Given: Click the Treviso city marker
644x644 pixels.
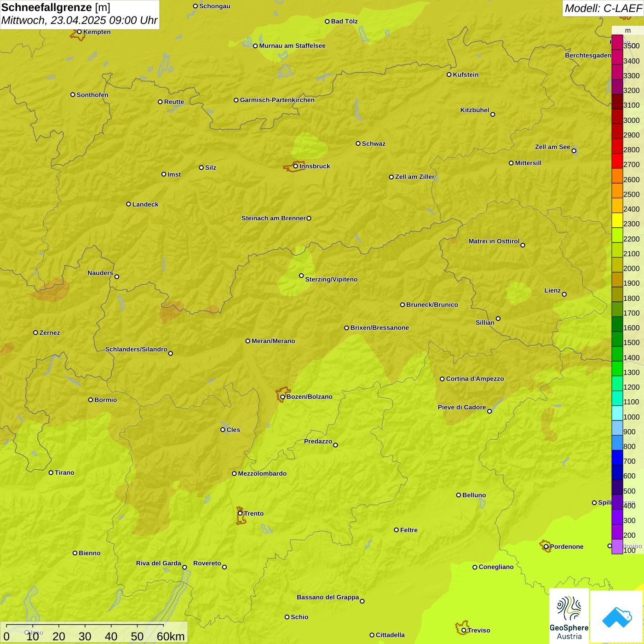Looking at the screenshot, I should (x=464, y=630).
